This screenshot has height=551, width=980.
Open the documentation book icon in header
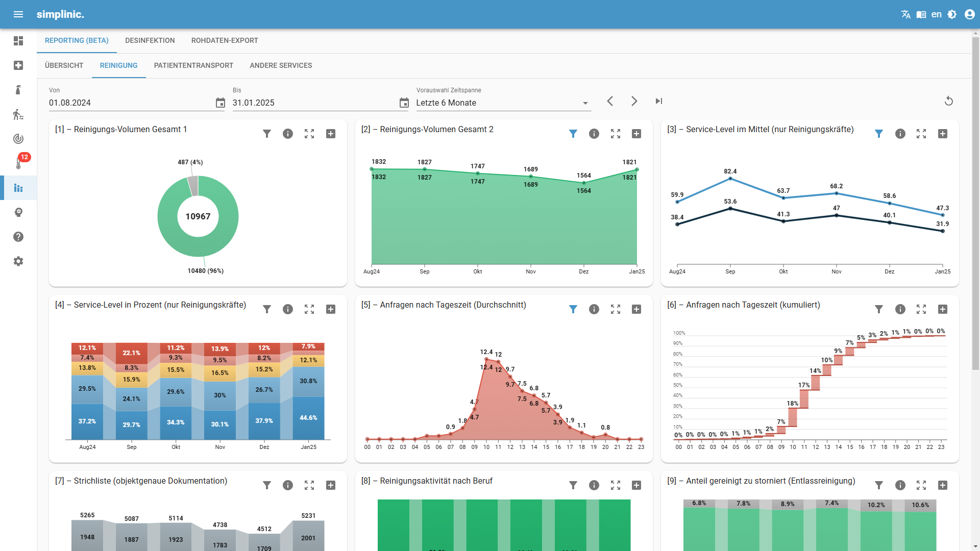[922, 14]
